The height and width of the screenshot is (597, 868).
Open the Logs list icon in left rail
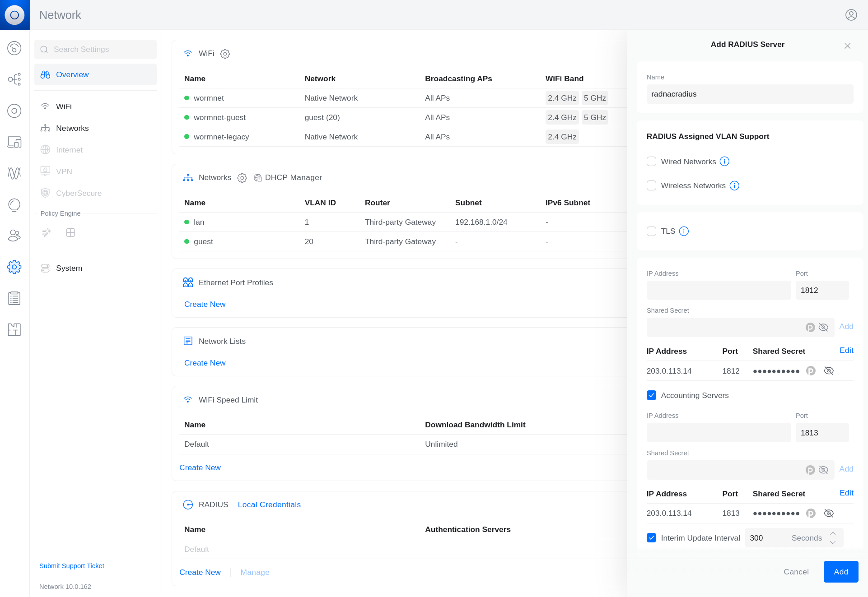click(14, 298)
